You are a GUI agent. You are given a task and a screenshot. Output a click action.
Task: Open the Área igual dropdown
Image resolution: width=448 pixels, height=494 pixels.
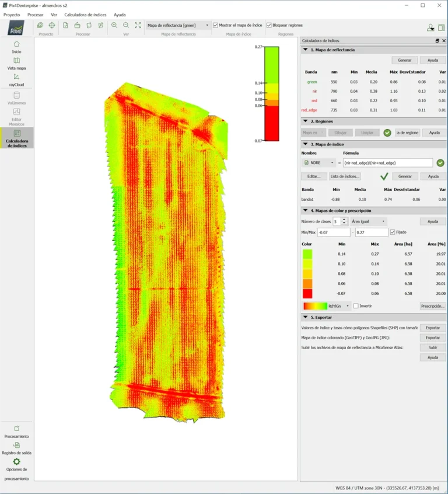(x=368, y=221)
